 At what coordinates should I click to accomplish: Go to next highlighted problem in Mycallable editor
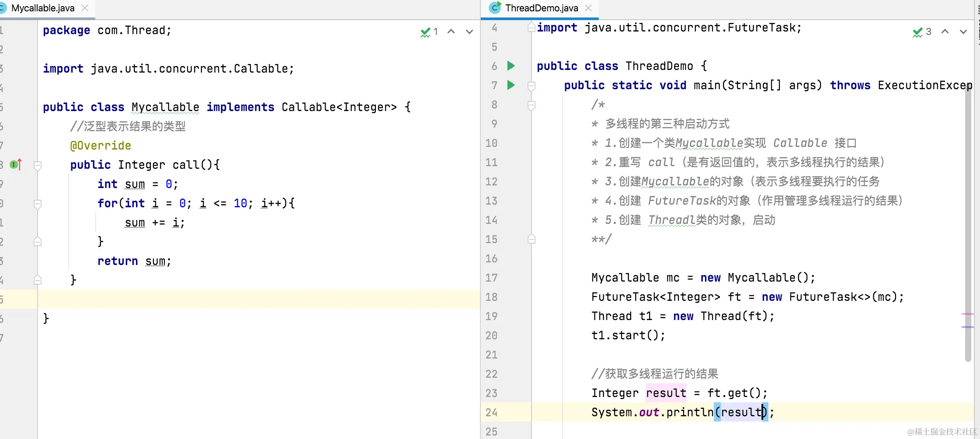tap(469, 31)
